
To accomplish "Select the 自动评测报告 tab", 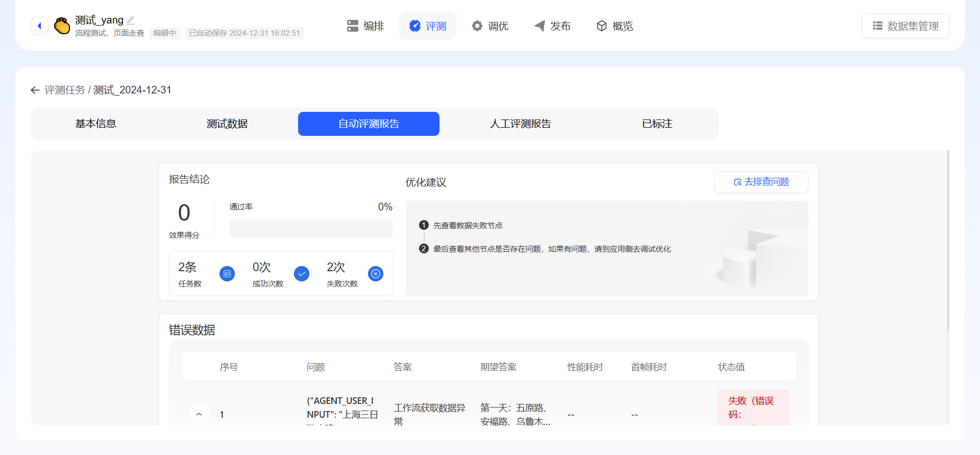I will click(369, 124).
